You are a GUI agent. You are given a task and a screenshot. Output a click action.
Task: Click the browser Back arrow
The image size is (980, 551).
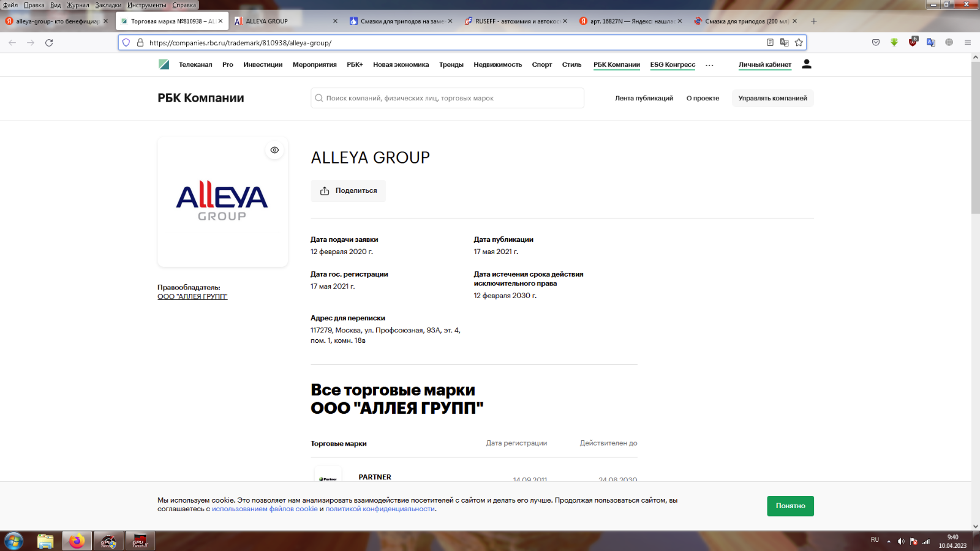[x=12, y=42]
